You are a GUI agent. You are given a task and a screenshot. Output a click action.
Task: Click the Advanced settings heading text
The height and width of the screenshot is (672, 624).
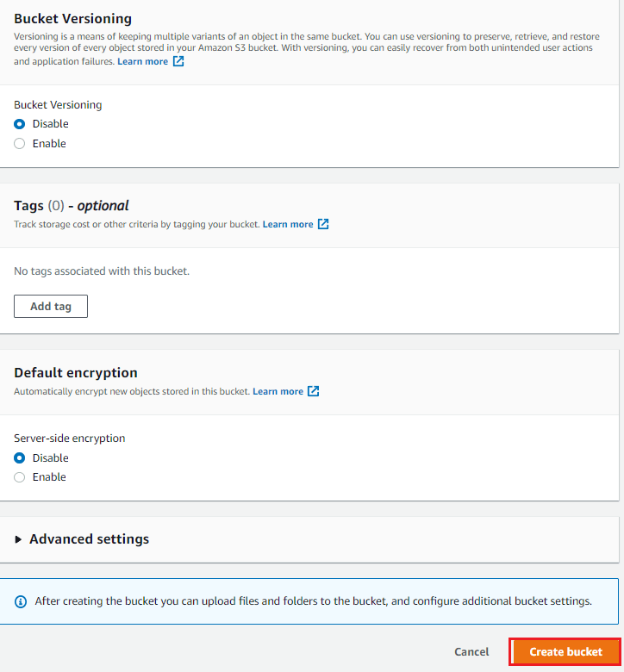pyautogui.click(x=89, y=538)
